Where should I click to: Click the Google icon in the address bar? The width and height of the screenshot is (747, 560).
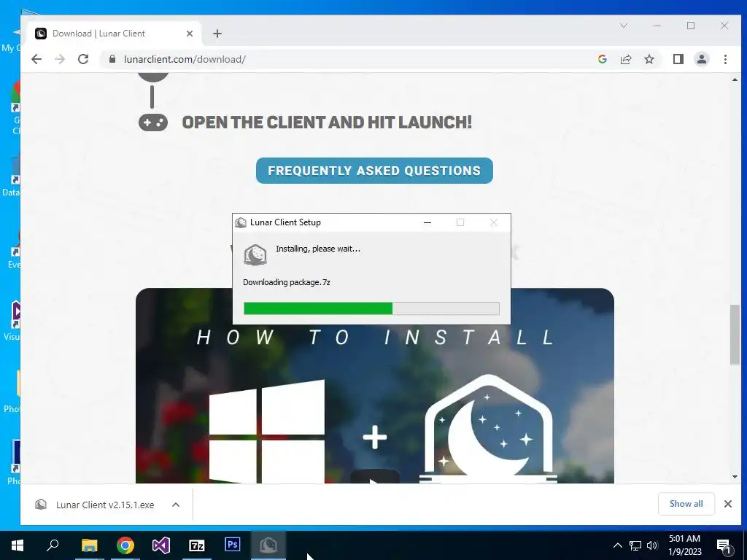pyautogui.click(x=602, y=59)
